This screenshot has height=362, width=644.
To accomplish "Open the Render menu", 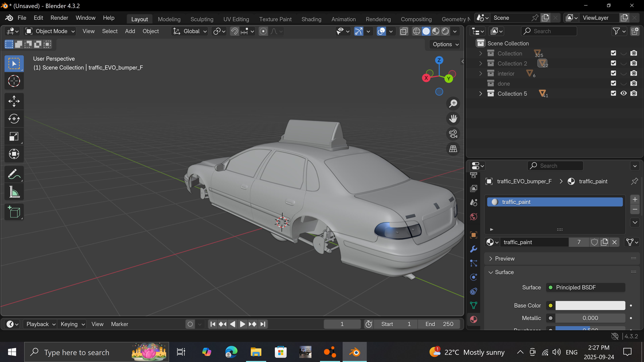I will (59, 18).
